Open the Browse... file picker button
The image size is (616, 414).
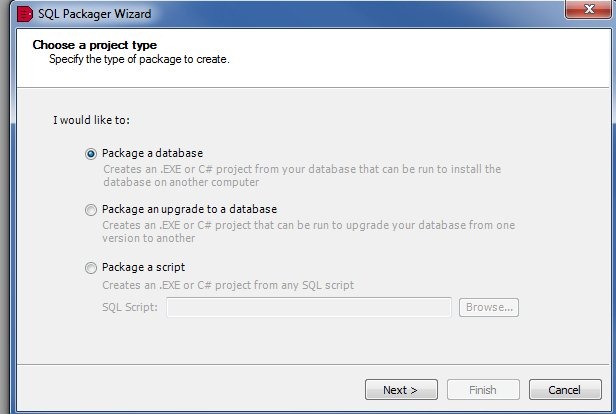click(489, 307)
